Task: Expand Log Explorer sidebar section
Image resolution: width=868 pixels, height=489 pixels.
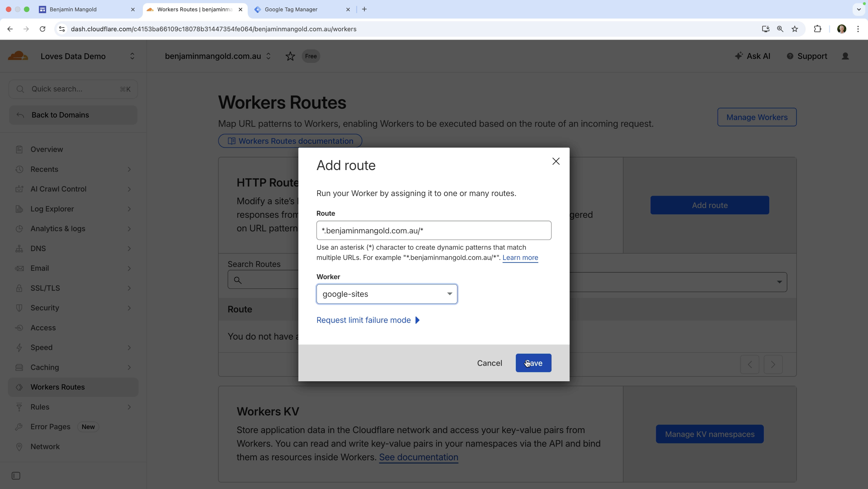Action: point(129,209)
